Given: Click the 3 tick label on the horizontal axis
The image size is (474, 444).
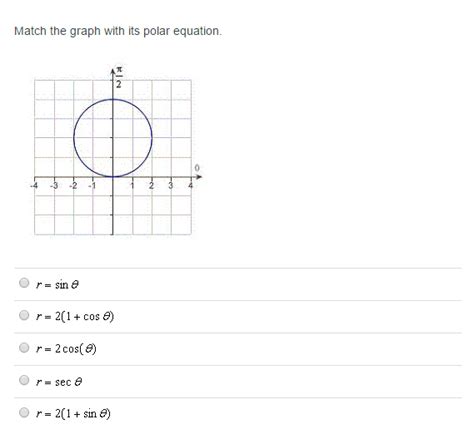Looking at the screenshot, I should (x=170, y=185).
